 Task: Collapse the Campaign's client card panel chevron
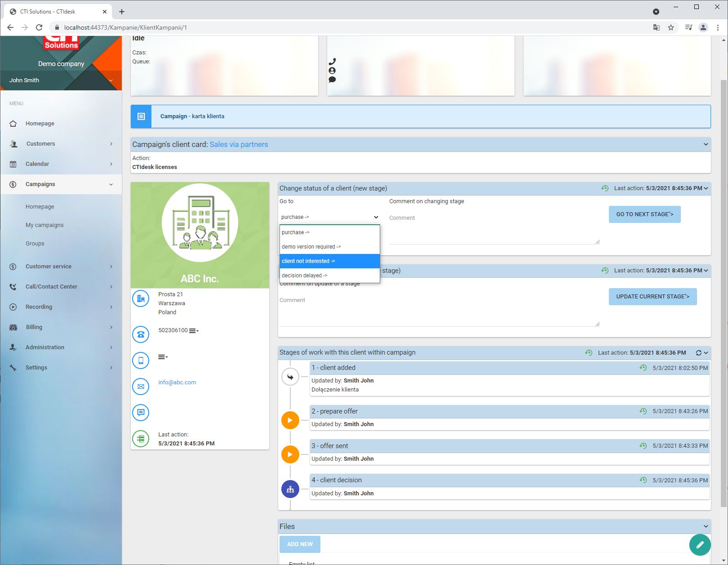(706, 144)
